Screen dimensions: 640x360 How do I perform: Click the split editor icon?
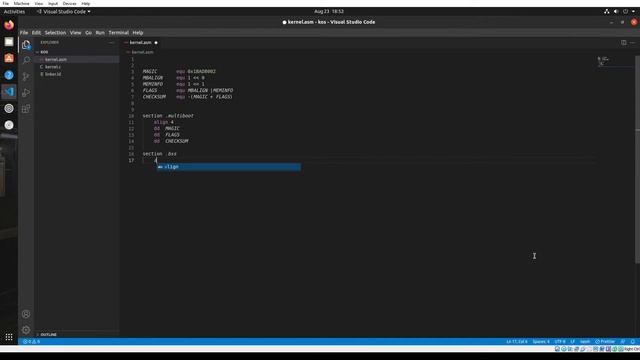(x=624, y=42)
